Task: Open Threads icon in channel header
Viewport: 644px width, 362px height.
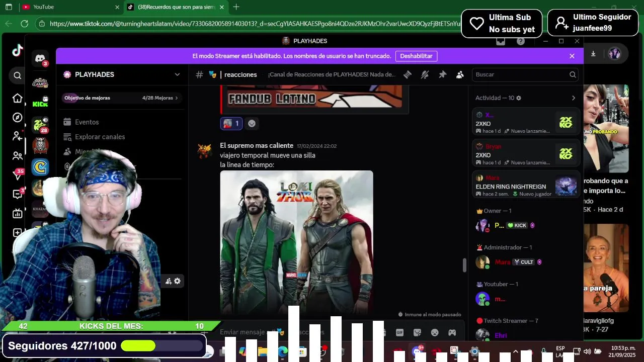Action: click(x=408, y=74)
